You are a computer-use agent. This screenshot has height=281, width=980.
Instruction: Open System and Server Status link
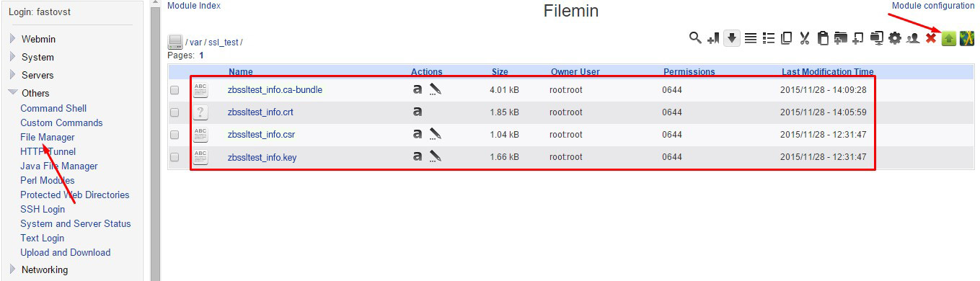pyautogui.click(x=76, y=223)
